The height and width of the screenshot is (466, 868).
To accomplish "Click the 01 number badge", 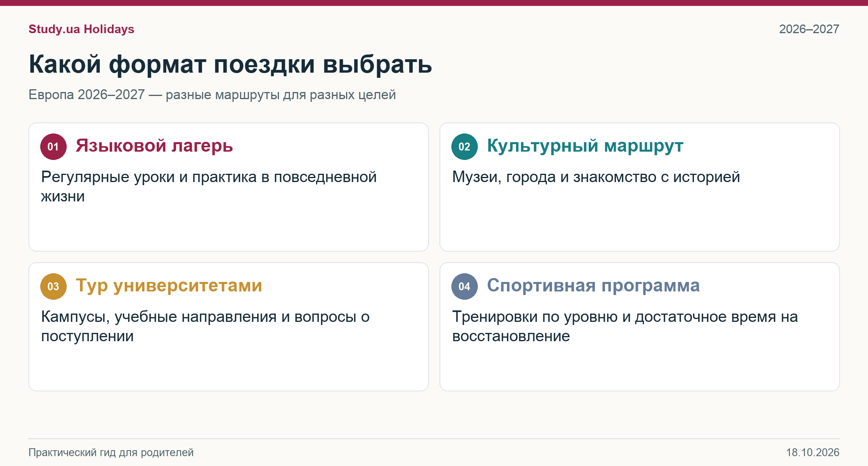I will click(x=53, y=147).
